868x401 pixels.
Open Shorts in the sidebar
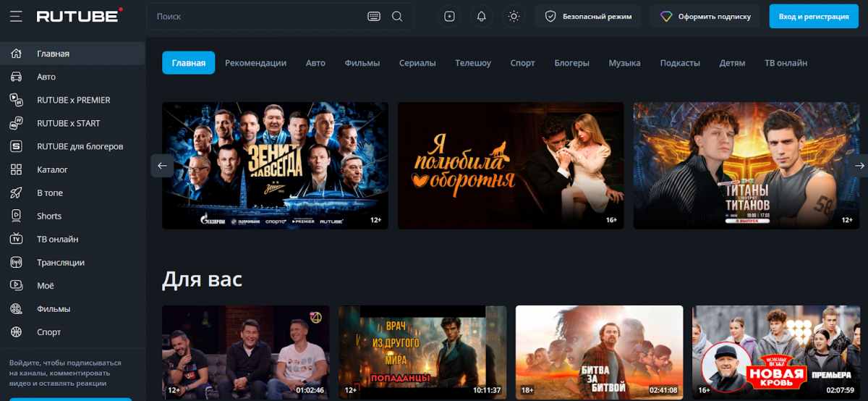pos(49,216)
